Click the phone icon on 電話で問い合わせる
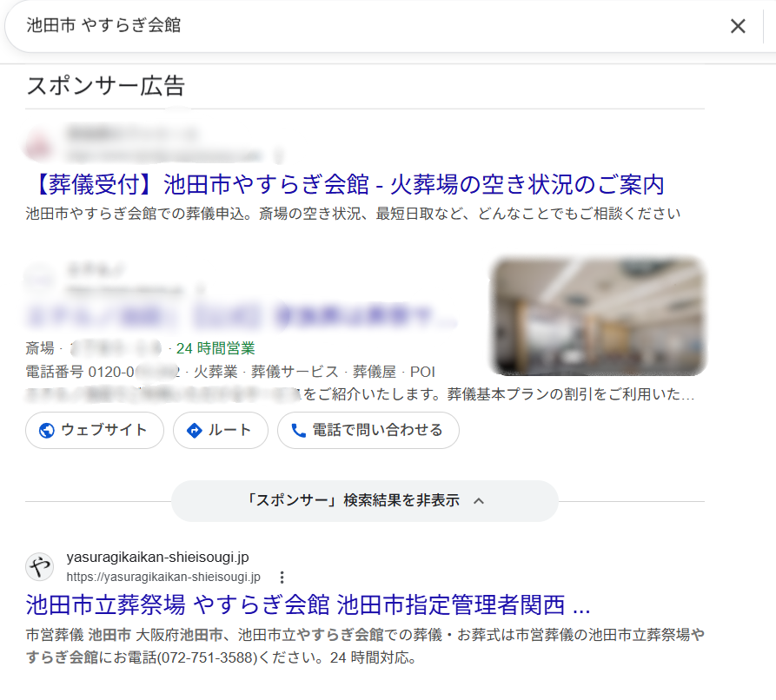This screenshot has height=700, width=776. [x=299, y=430]
